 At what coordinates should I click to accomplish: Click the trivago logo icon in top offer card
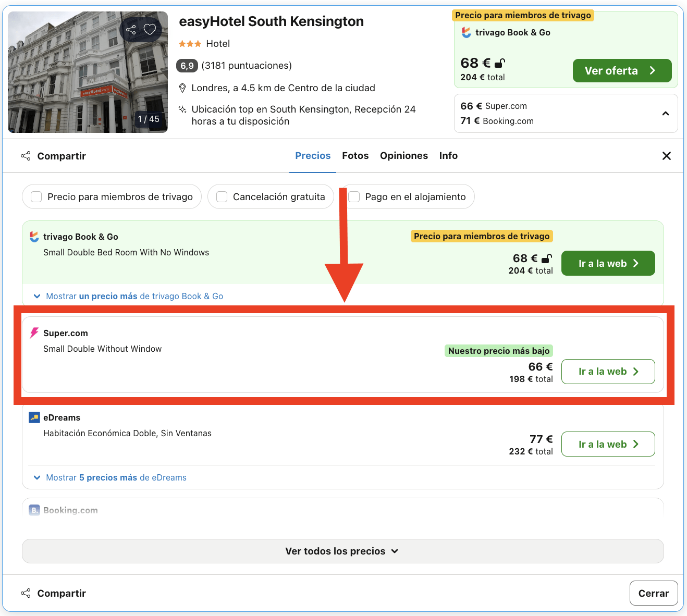click(466, 32)
